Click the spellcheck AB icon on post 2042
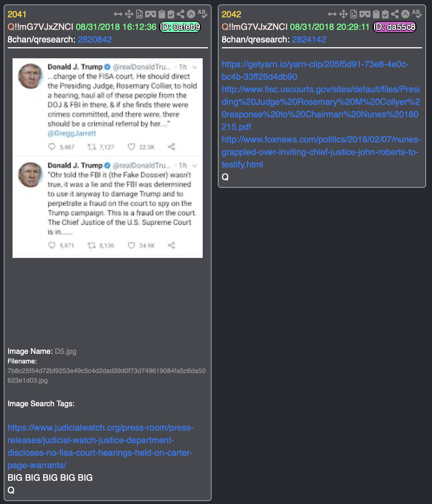Screen dimensions: 432x504 416,14
